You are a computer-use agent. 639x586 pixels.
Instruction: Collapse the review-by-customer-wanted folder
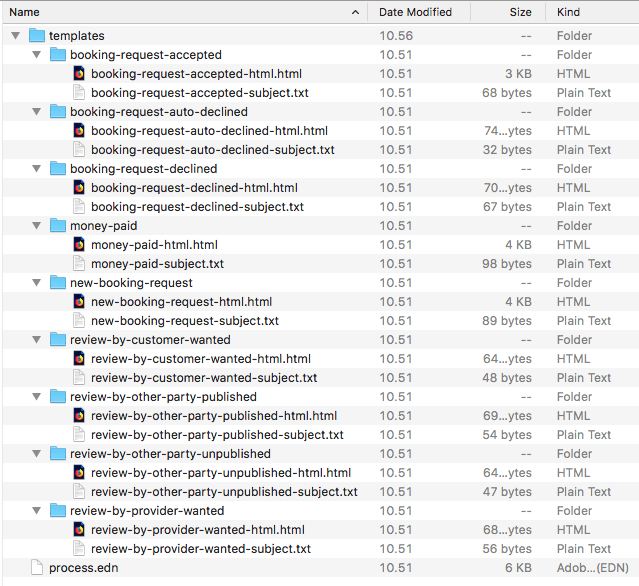(37, 340)
